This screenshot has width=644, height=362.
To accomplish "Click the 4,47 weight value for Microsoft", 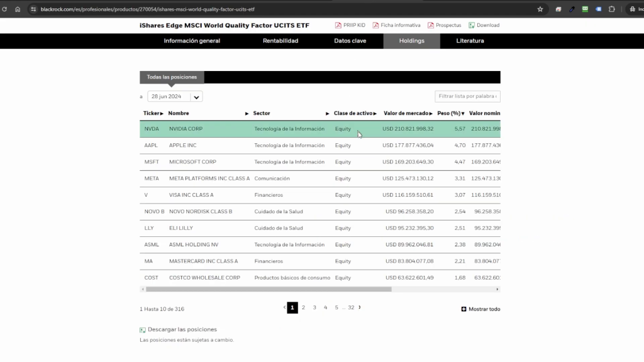I will coord(460,162).
